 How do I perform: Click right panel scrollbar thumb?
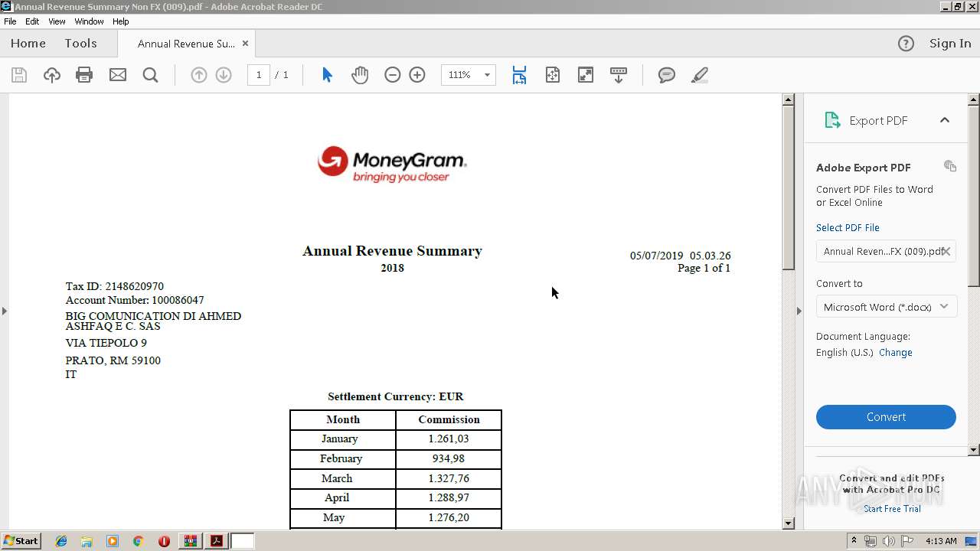pos(974,197)
